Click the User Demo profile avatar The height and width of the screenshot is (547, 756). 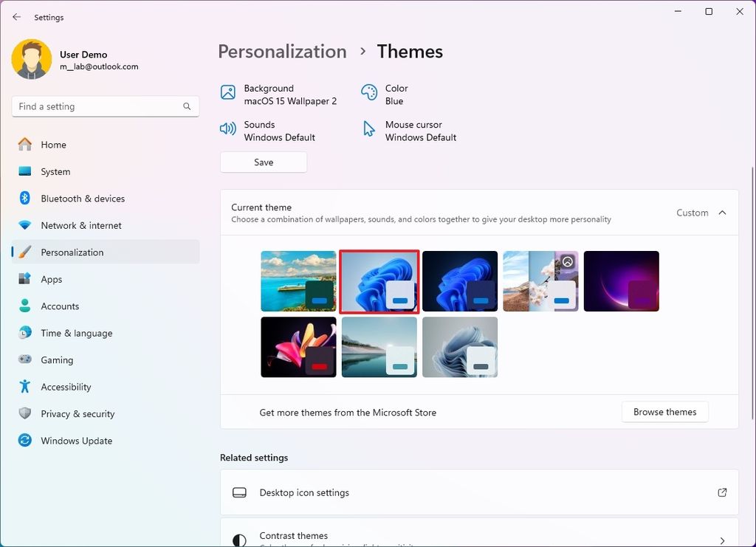tap(30, 58)
